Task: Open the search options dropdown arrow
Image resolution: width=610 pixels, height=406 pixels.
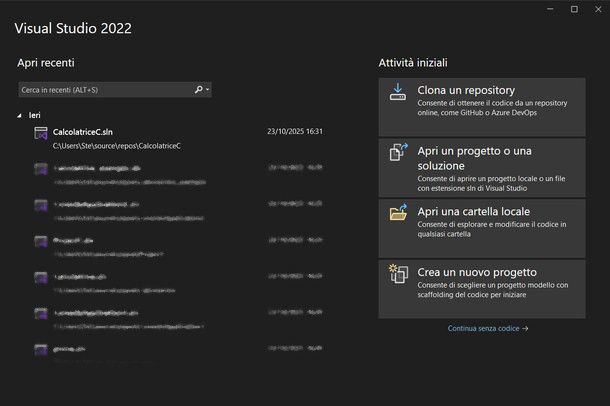Action: 208,89
